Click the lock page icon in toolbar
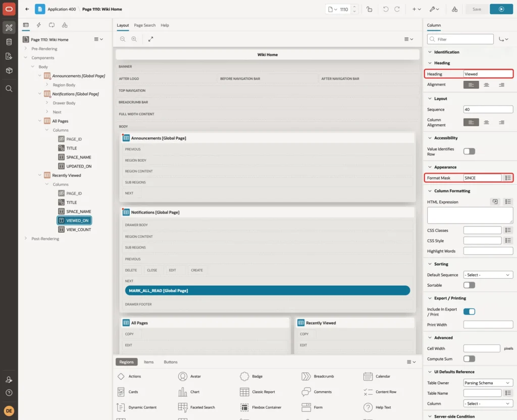Screen dimensions: 517x420 pos(369,9)
